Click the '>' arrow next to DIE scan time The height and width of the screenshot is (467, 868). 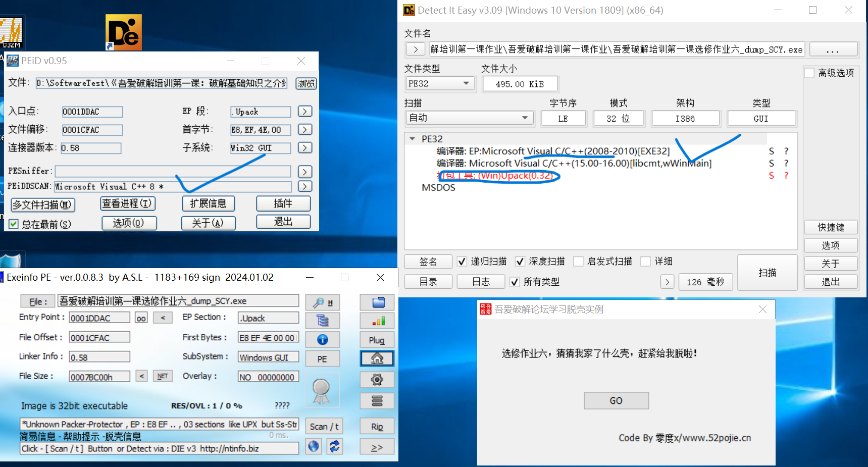(667, 282)
